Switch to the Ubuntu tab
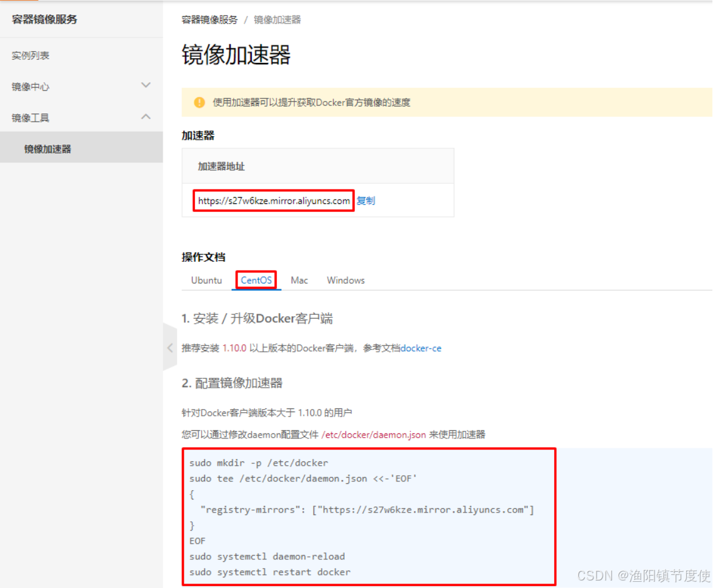713x588 pixels. click(206, 280)
